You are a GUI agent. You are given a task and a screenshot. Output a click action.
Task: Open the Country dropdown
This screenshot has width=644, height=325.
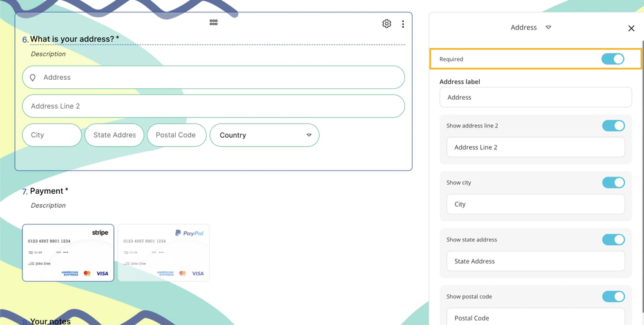coord(265,135)
